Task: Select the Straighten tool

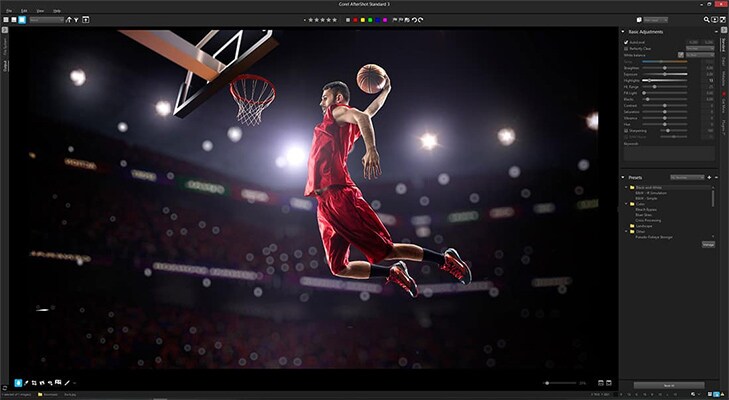Action: pos(42,383)
